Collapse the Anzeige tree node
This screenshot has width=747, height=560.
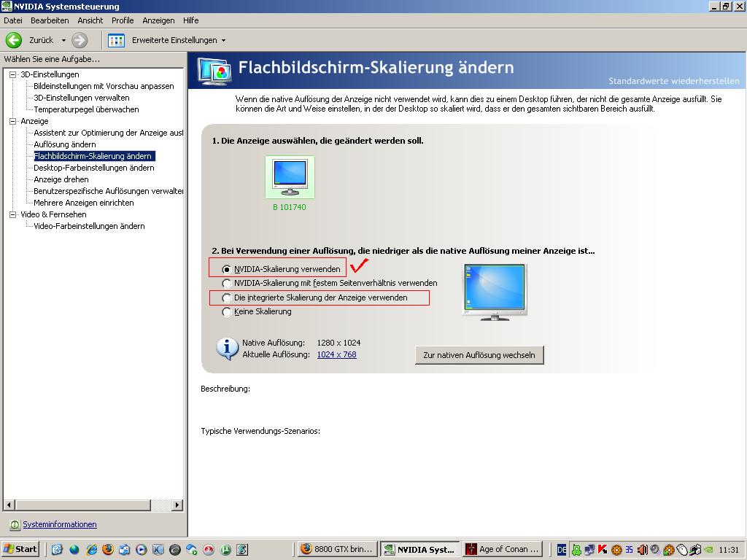coord(13,122)
